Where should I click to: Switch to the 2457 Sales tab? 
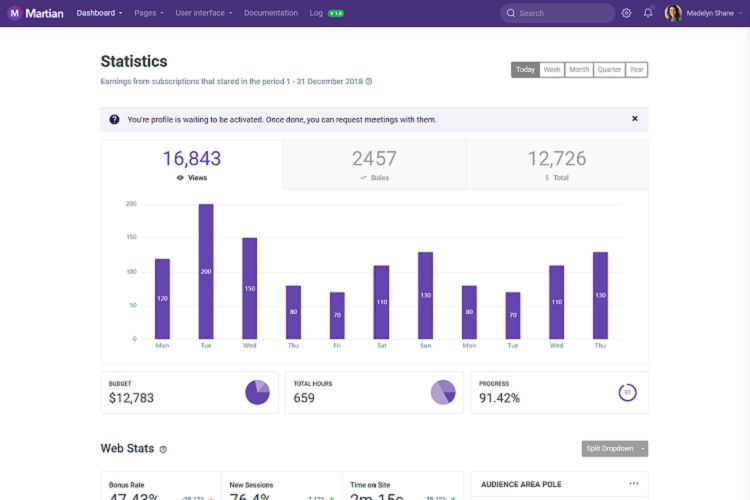(x=375, y=165)
